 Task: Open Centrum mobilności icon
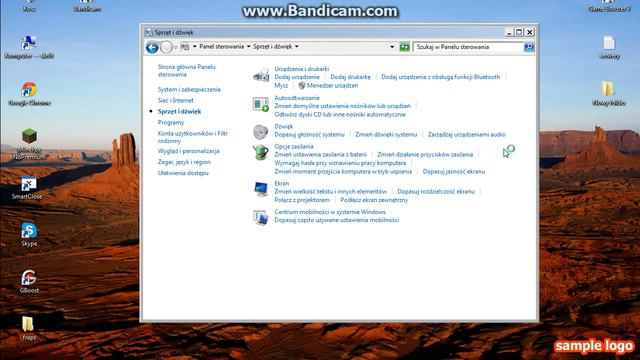260,217
